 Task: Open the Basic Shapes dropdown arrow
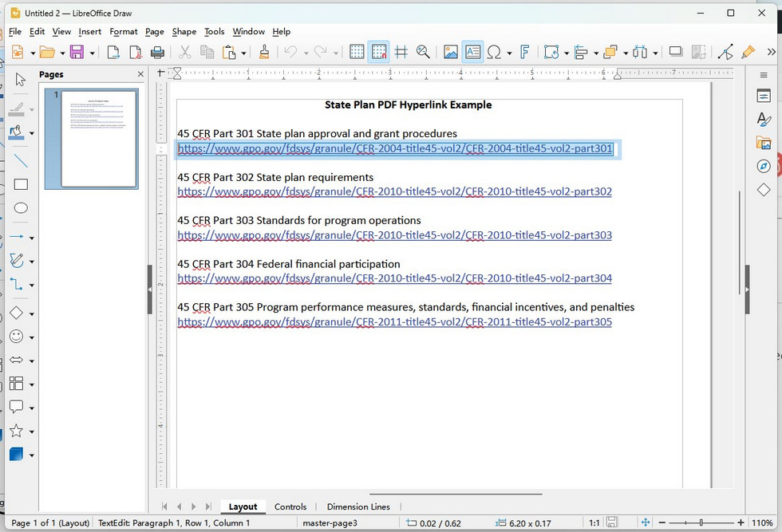30,312
